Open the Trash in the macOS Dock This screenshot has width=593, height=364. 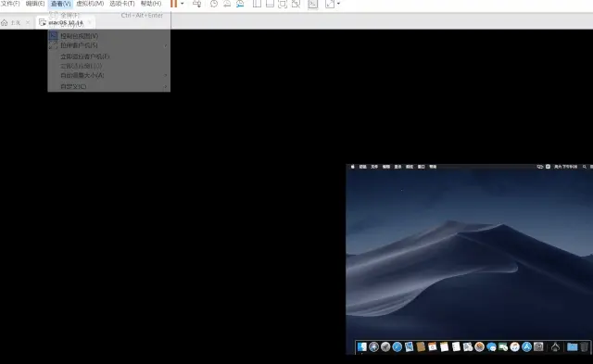[585, 346]
